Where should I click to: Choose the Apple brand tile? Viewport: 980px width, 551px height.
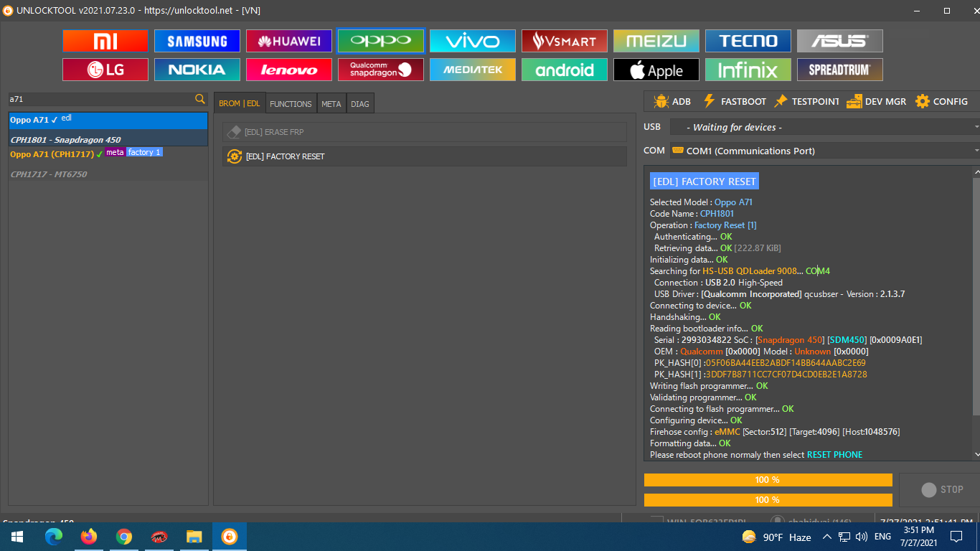point(656,70)
